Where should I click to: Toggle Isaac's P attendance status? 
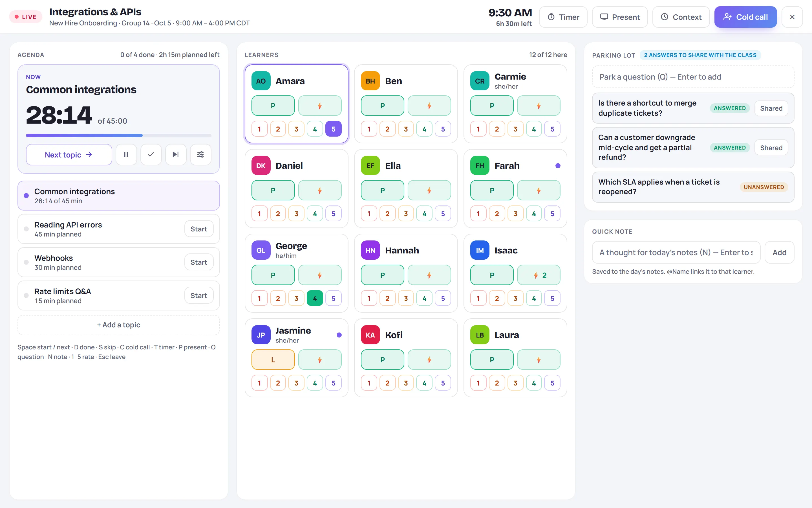pos(492,275)
